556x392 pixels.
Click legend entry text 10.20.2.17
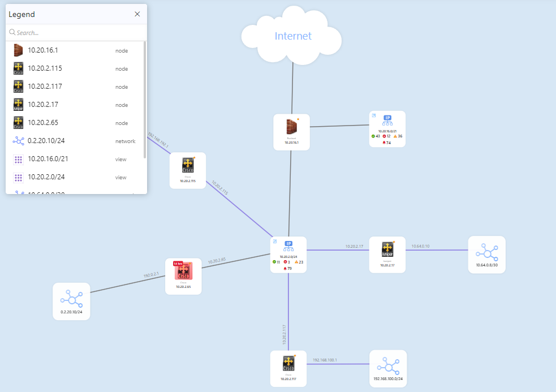tap(43, 105)
